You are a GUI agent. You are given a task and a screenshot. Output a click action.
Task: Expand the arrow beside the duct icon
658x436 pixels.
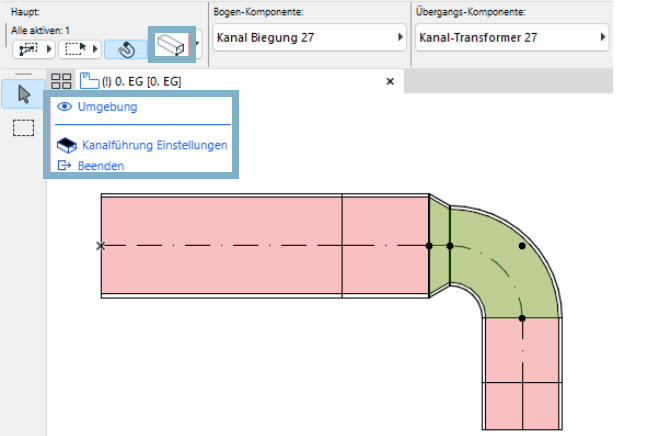click(198, 43)
